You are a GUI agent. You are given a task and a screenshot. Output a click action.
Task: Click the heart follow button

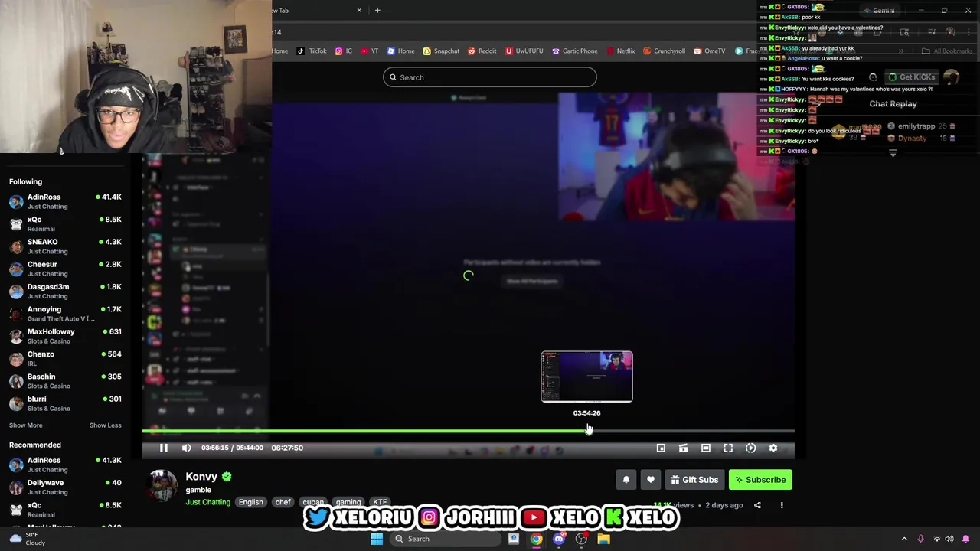[x=651, y=480]
